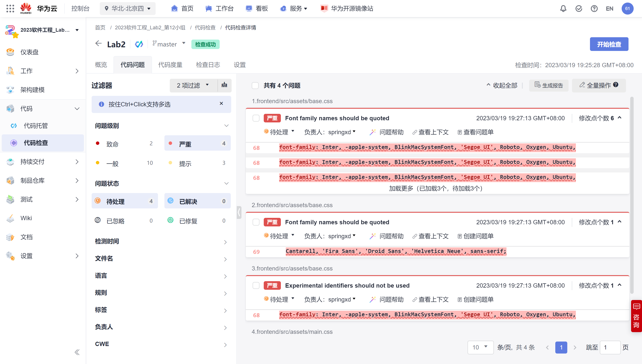The width and height of the screenshot is (642, 364).
Task: Open the red 咨询 consultation widget
Action: coord(636,316)
